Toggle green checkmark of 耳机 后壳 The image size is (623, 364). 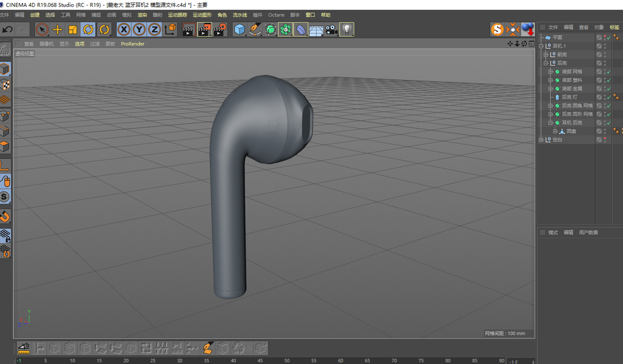click(608, 123)
